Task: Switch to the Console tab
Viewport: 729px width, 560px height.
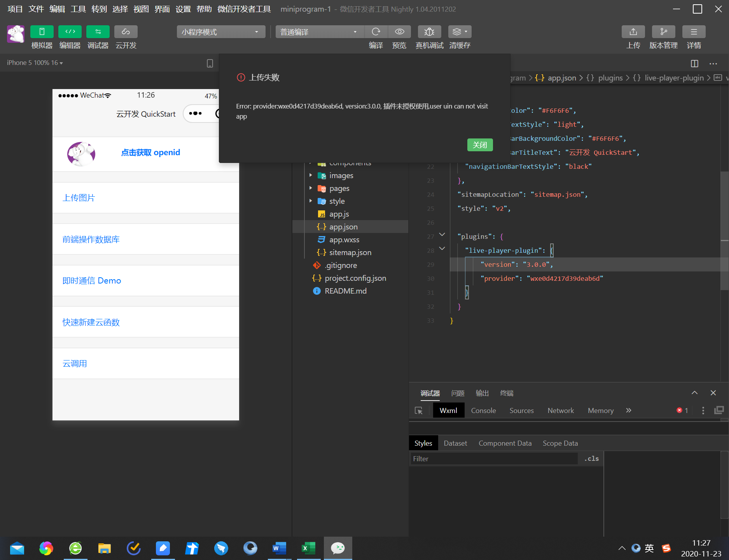Action: coord(483,410)
